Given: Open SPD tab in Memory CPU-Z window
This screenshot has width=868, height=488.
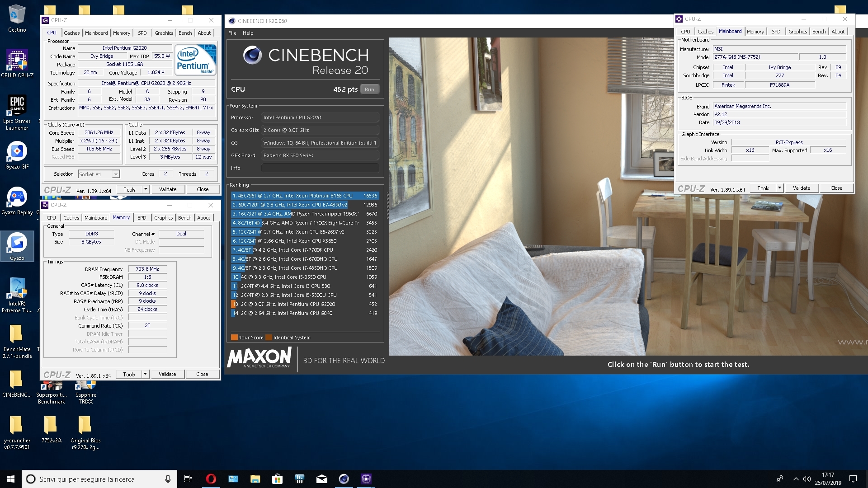Looking at the screenshot, I should (142, 218).
